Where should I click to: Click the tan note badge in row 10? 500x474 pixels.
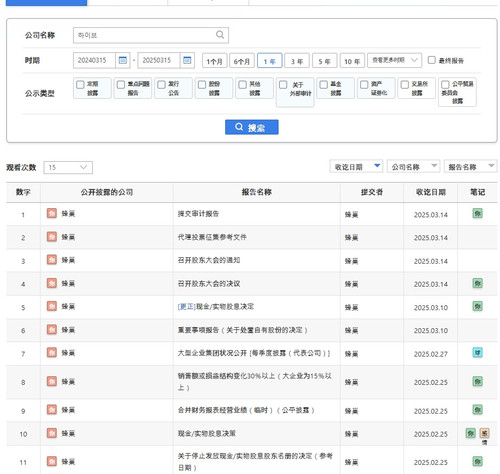point(484,433)
